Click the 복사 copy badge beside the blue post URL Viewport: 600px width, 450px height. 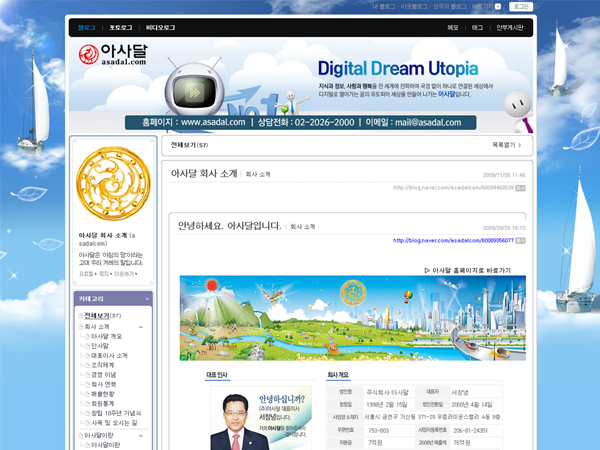pyautogui.click(x=520, y=241)
